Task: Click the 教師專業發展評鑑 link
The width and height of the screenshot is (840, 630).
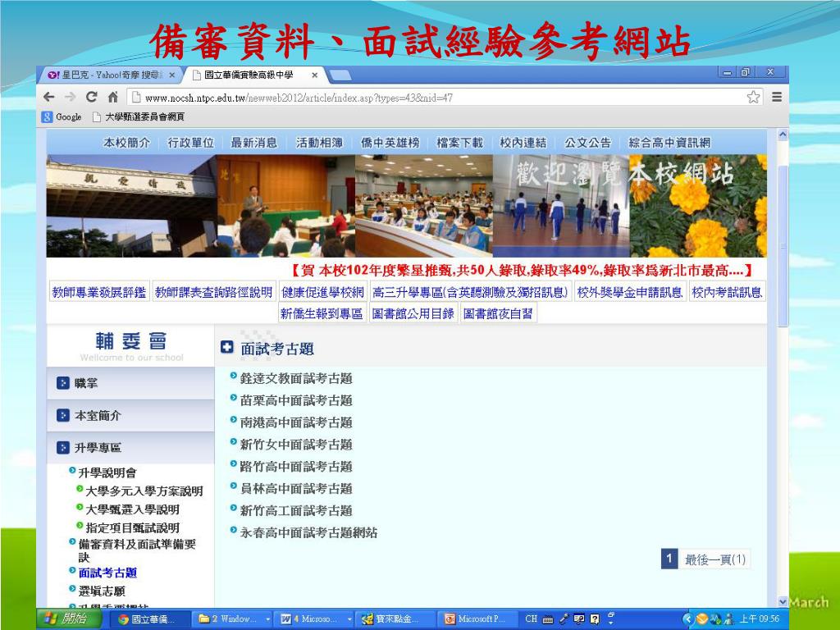Action: (x=99, y=292)
